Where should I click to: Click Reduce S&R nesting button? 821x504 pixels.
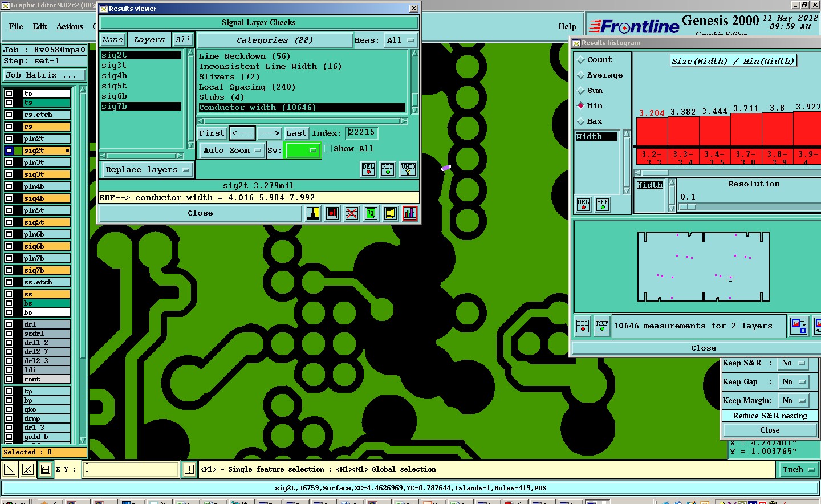(x=770, y=416)
